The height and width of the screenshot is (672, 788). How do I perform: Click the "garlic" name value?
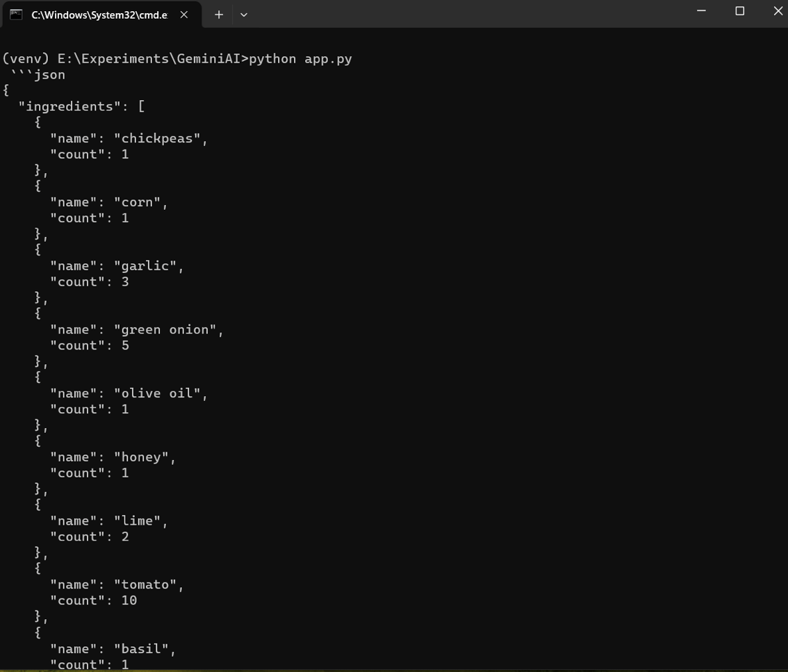point(145,266)
